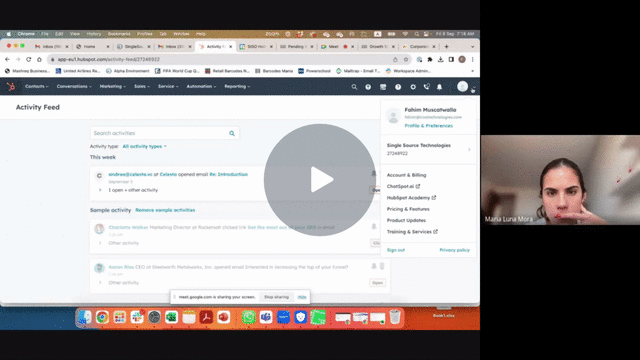Screen dimensions: 640x360
Task: Expand the '1 open + other activity' row
Action: click(x=100, y=190)
